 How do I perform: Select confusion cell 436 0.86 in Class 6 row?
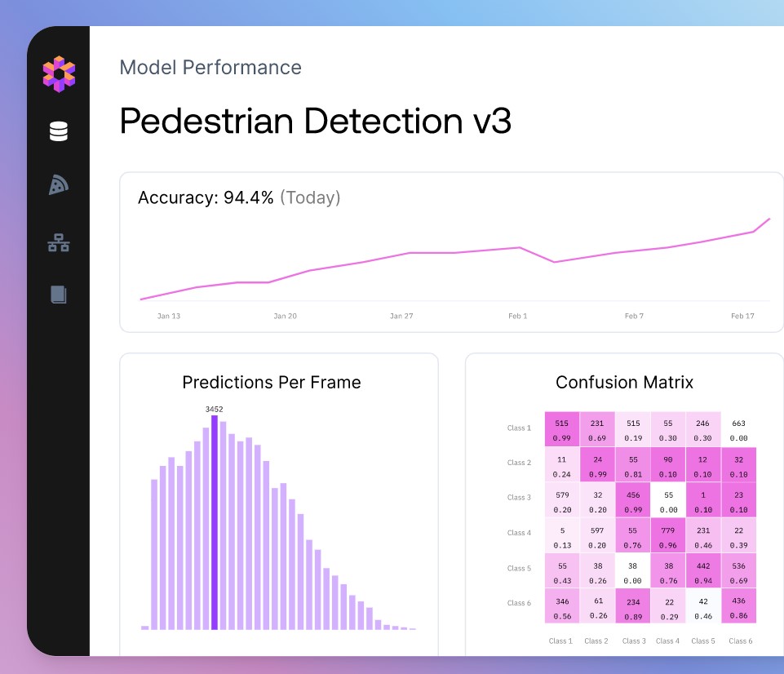[x=738, y=608]
